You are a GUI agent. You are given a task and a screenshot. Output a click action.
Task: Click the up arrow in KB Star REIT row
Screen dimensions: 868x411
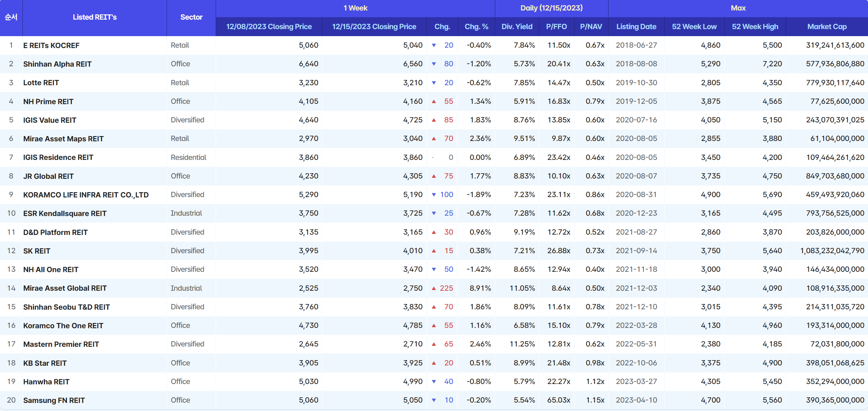point(434,363)
